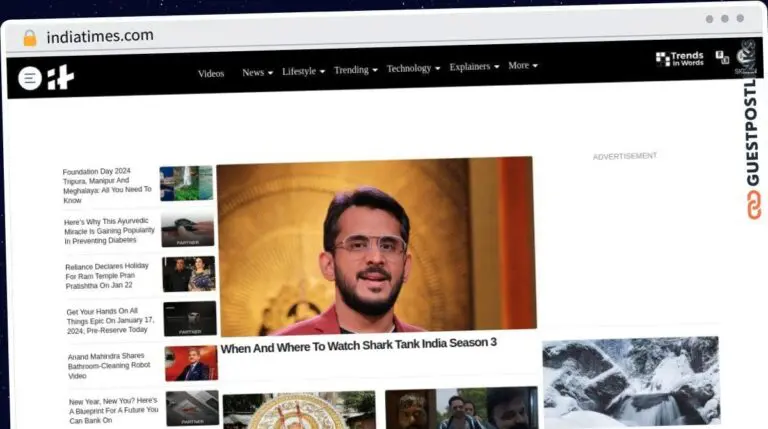Click the snowy waterfall image
This screenshot has height=429, width=768.
[x=631, y=381]
